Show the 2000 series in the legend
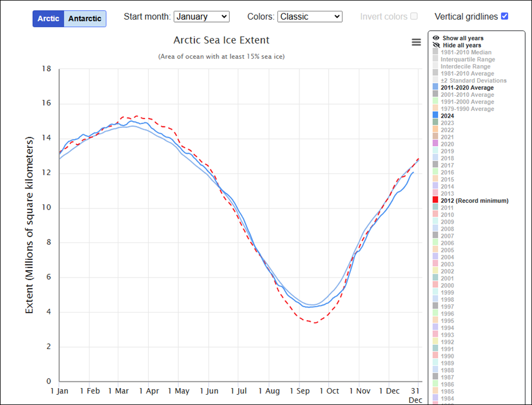This screenshot has width=532, height=405. tap(447, 285)
